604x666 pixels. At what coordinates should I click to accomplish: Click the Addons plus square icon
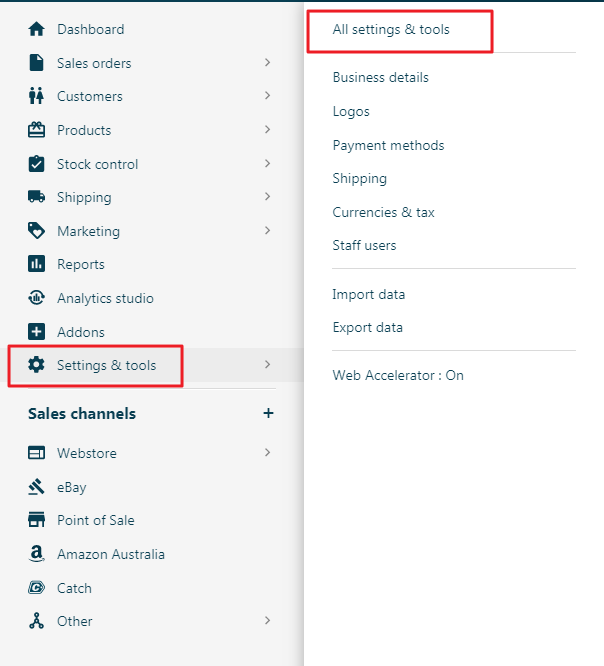37,332
